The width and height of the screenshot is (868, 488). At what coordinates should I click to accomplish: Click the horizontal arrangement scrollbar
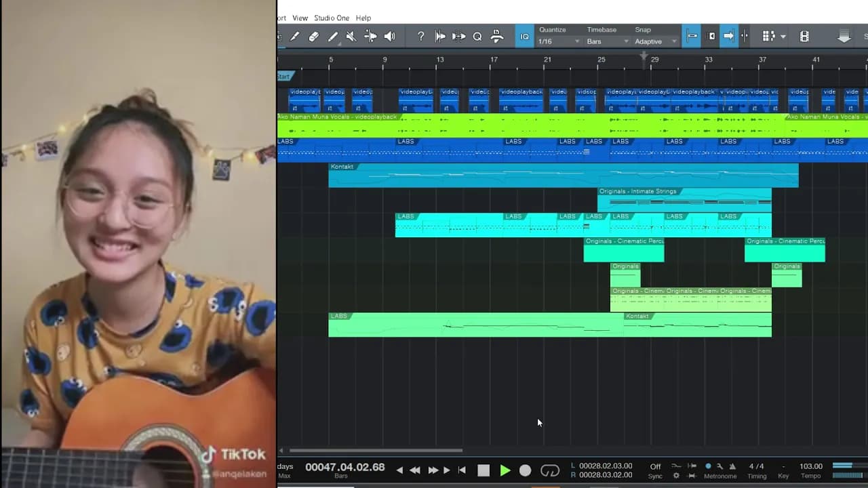point(376,450)
